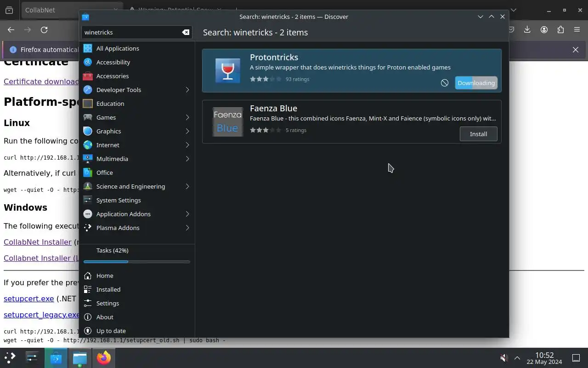Viewport: 588px width, 368px height.
Task: Open the Up to date page
Action: click(x=137, y=331)
